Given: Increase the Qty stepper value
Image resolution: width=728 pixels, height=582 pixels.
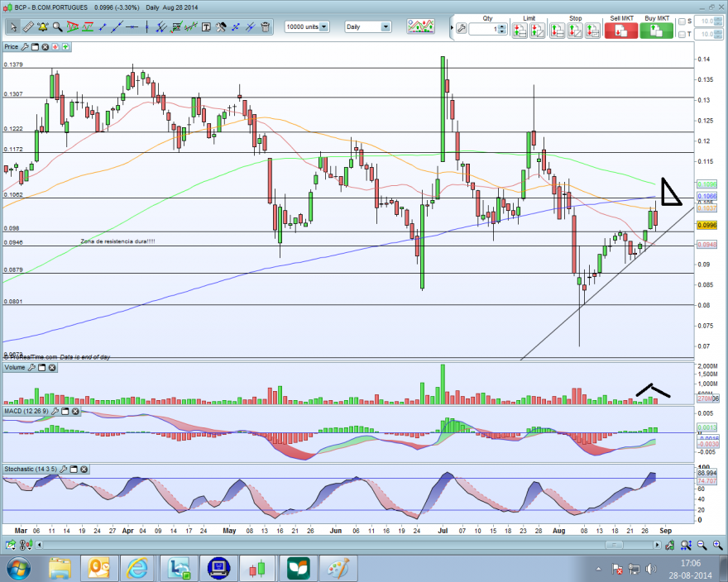Looking at the screenshot, I should 502,27.
